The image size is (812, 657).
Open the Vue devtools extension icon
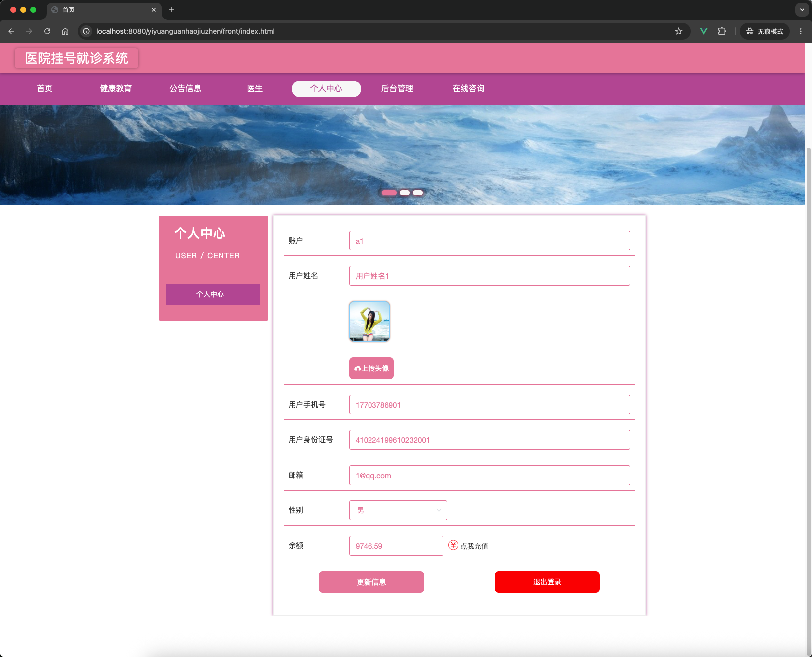tap(704, 31)
